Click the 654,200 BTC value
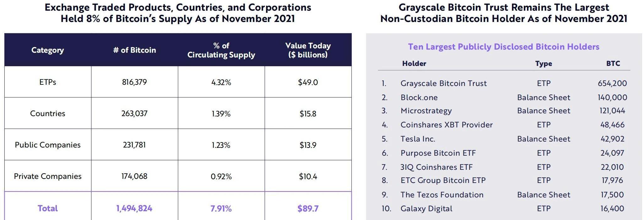Screen dimensions: 644x220 612,83
